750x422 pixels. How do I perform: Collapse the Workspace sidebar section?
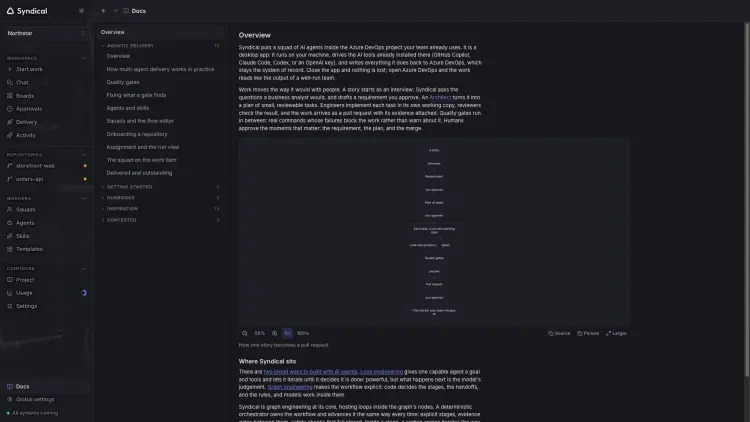[x=84, y=58]
